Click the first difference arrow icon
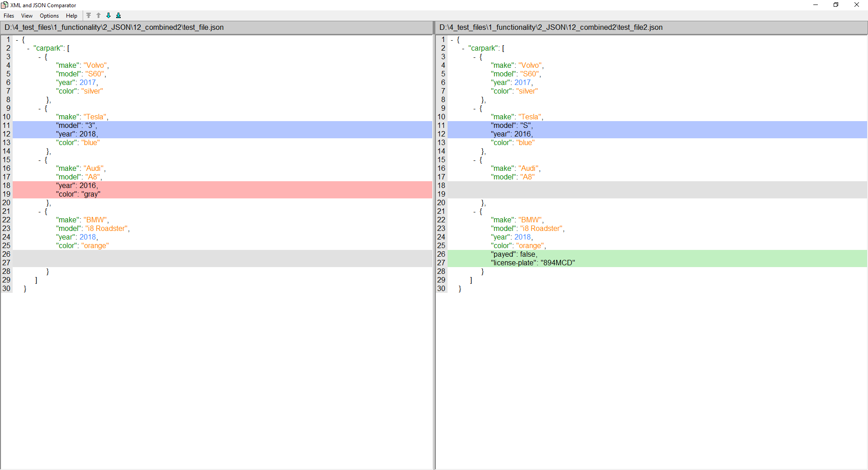Viewport: 868px width, 470px height. tap(89, 15)
